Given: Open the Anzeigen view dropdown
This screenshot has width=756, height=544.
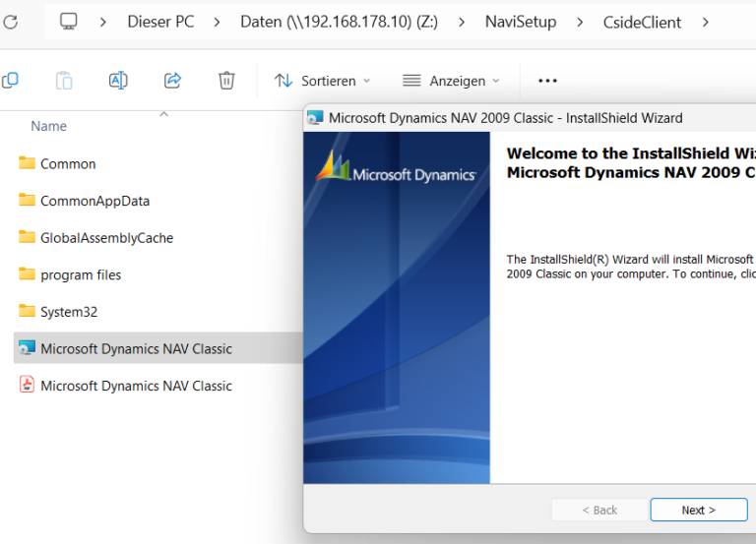Looking at the screenshot, I should click(451, 81).
